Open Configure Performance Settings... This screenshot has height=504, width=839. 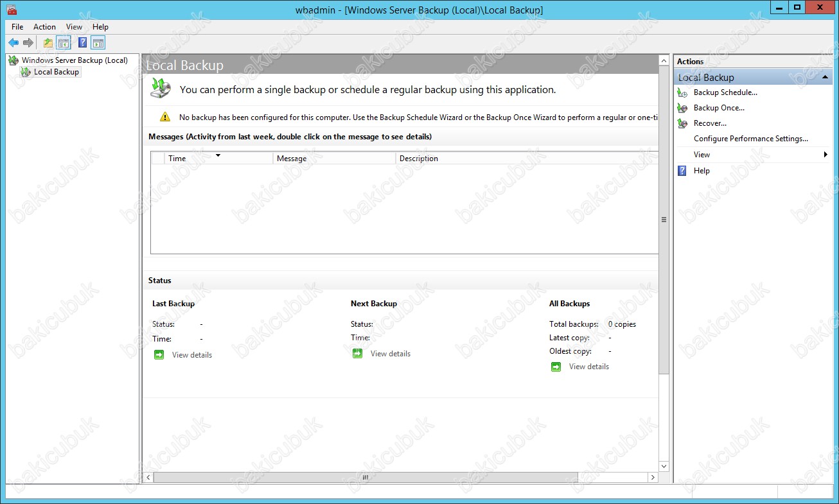click(751, 139)
